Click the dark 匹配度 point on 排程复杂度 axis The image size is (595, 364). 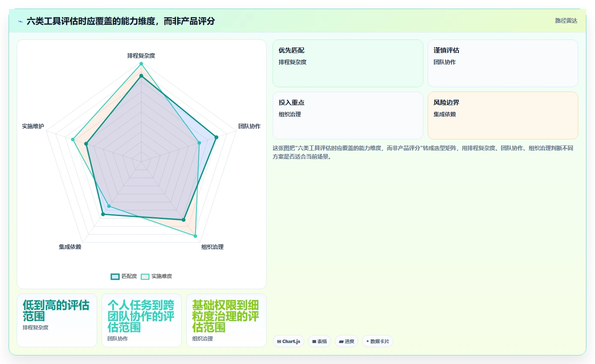pos(141,76)
